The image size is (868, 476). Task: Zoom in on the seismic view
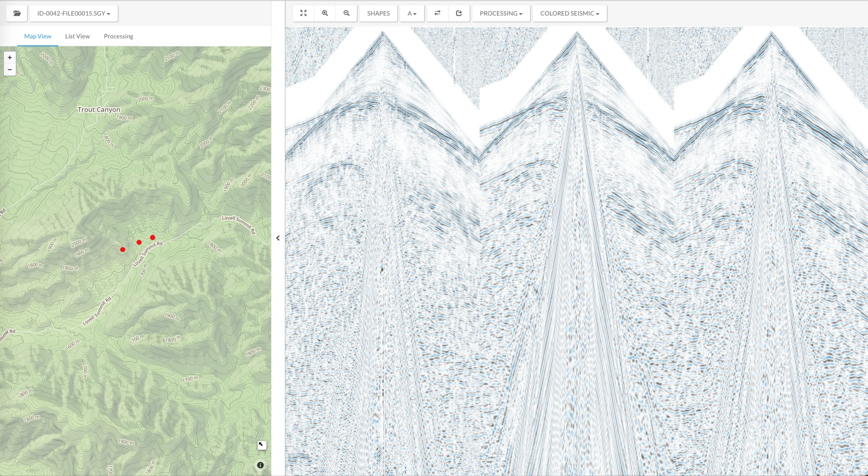(325, 13)
